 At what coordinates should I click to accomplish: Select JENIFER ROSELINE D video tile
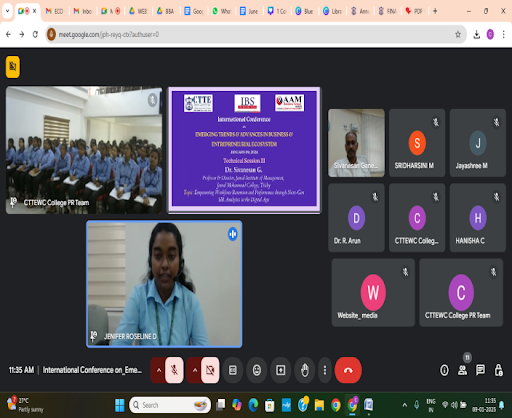[x=164, y=284]
